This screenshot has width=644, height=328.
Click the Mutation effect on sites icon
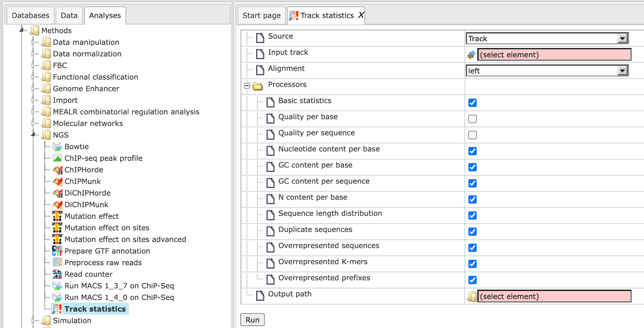(x=58, y=228)
